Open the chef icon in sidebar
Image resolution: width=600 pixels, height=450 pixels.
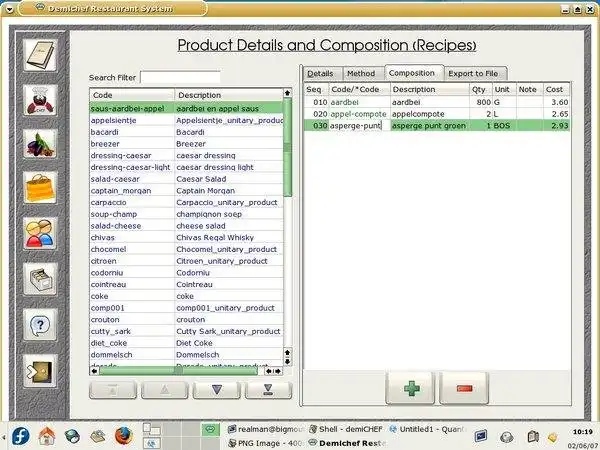(x=40, y=101)
